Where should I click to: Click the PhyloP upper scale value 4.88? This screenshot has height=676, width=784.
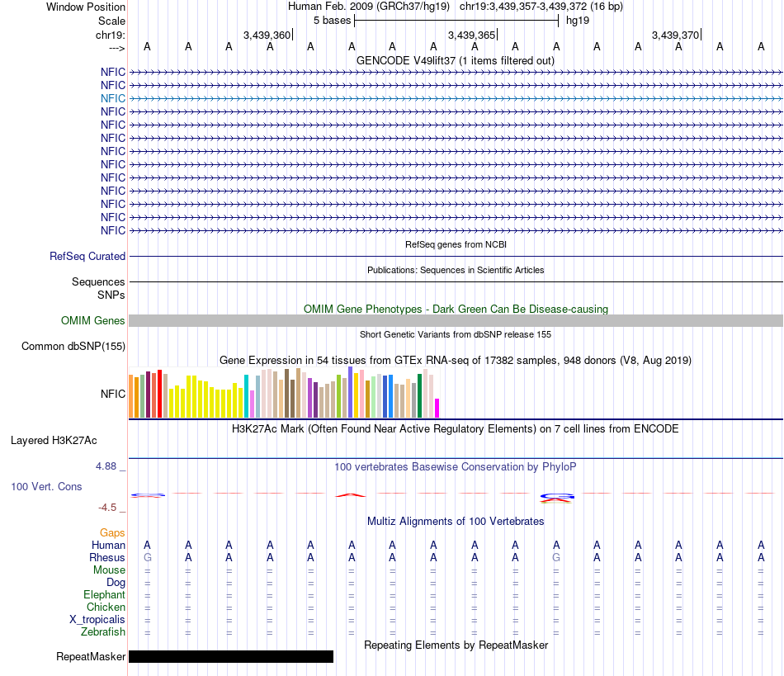tap(106, 466)
